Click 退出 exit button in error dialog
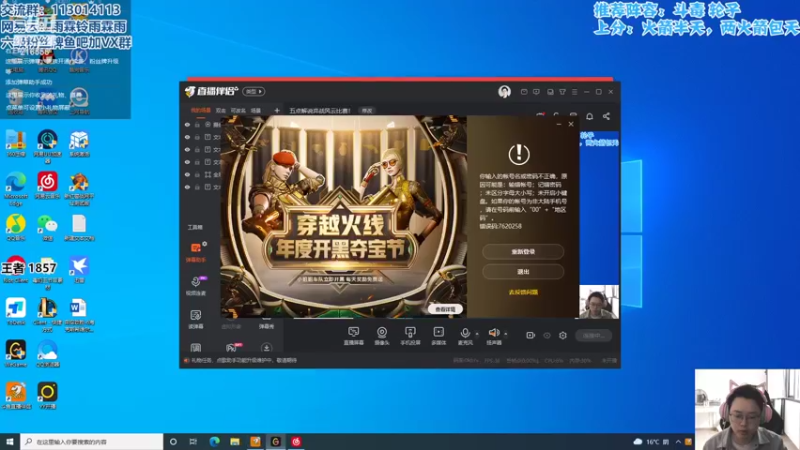This screenshot has width=800, height=450. pos(523,271)
